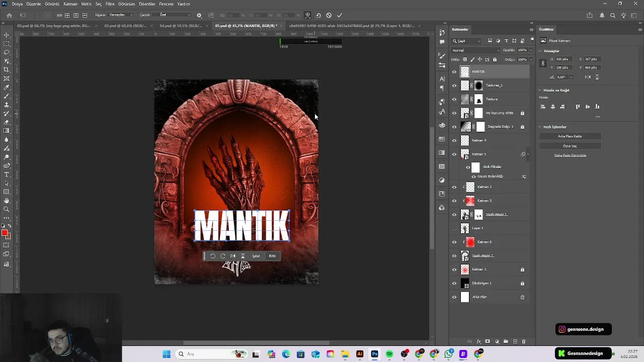Collapse Katman 5 smart filters list
Image resolution: width=644 pixels, height=362 pixels.
point(528,154)
